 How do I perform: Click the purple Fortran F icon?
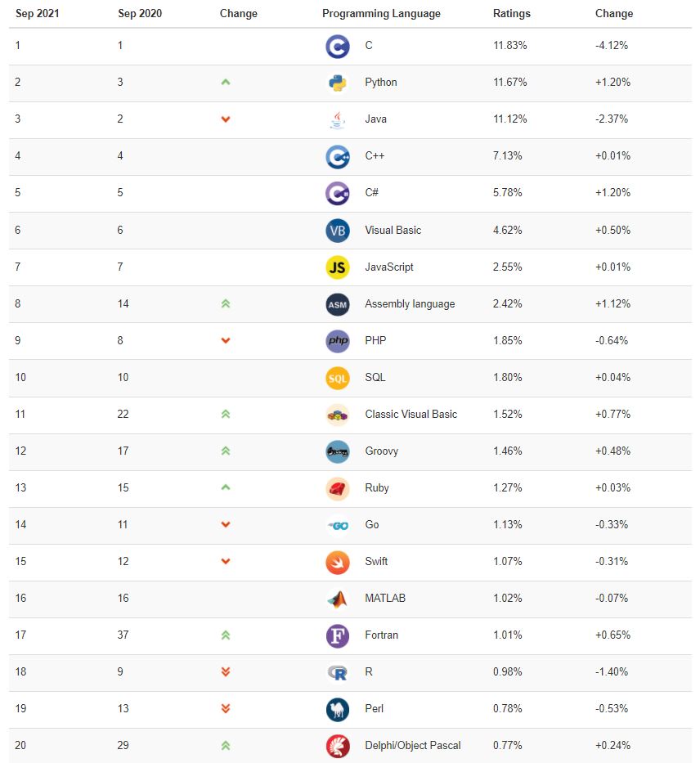pos(337,635)
